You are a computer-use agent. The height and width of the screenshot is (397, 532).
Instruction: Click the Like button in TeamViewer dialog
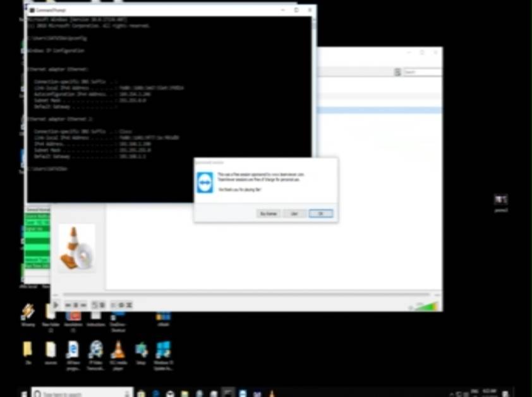point(294,213)
